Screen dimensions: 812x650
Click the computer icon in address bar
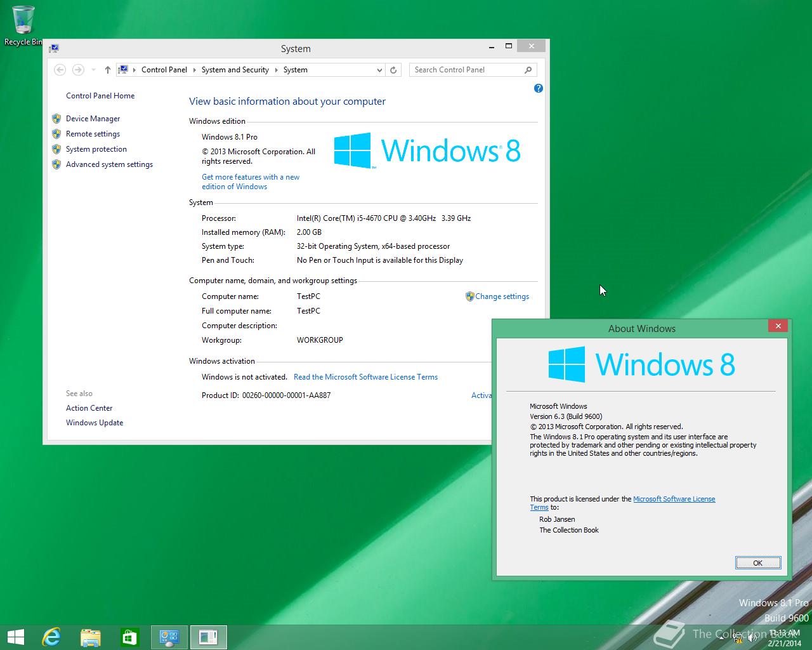tap(124, 70)
